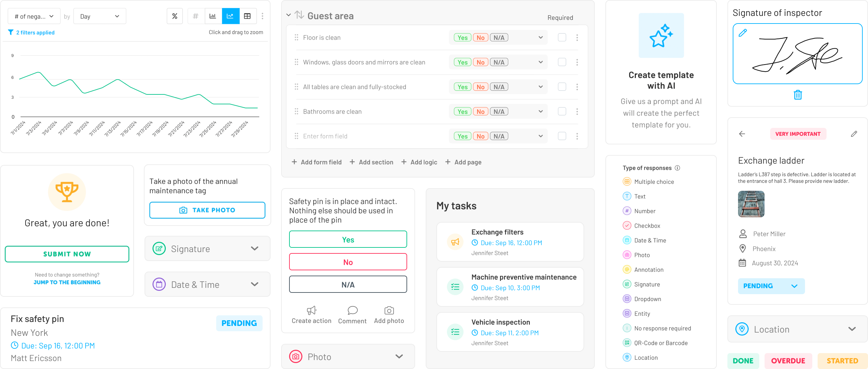Expand the Location field chevron
Screen dimensions: 868x369
(852, 329)
